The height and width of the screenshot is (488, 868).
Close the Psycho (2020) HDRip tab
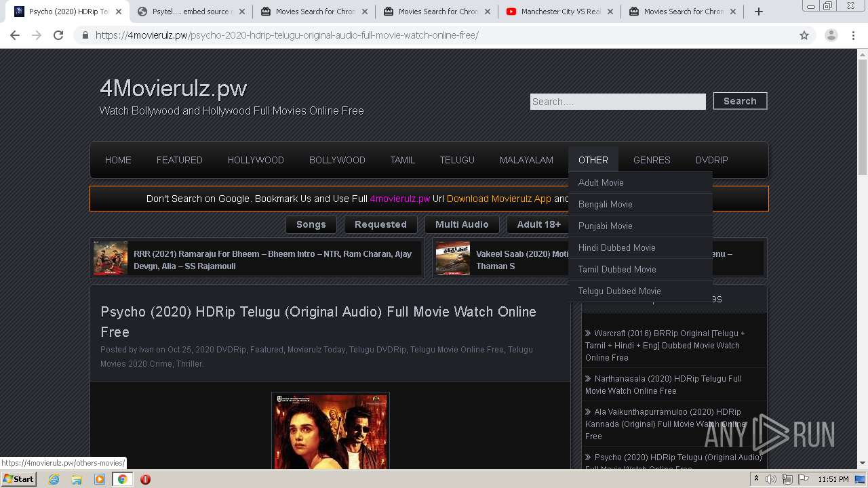[x=119, y=12]
